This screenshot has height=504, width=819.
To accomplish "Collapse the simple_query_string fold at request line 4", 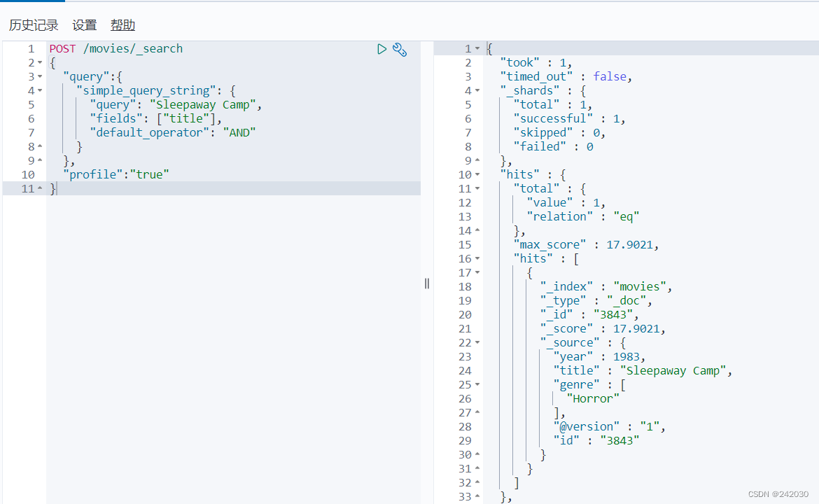I will tap(40, 91).
